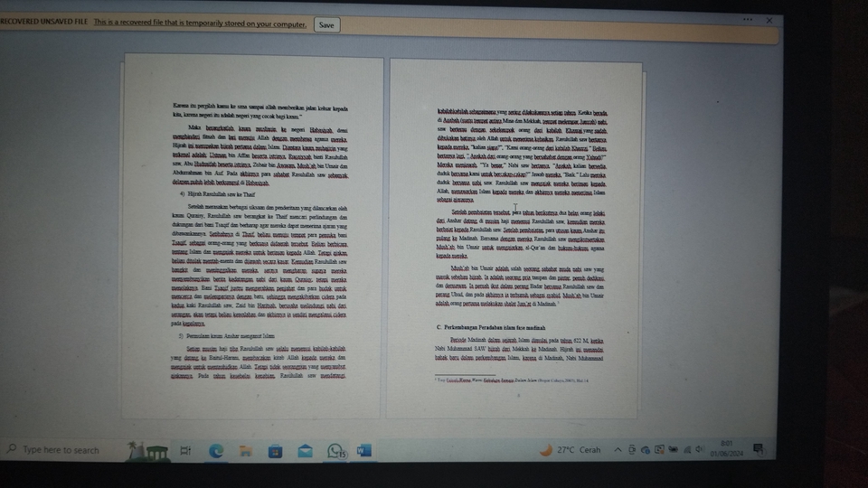Launch Microsoft Edge from the taskbar

pos(216,451)
